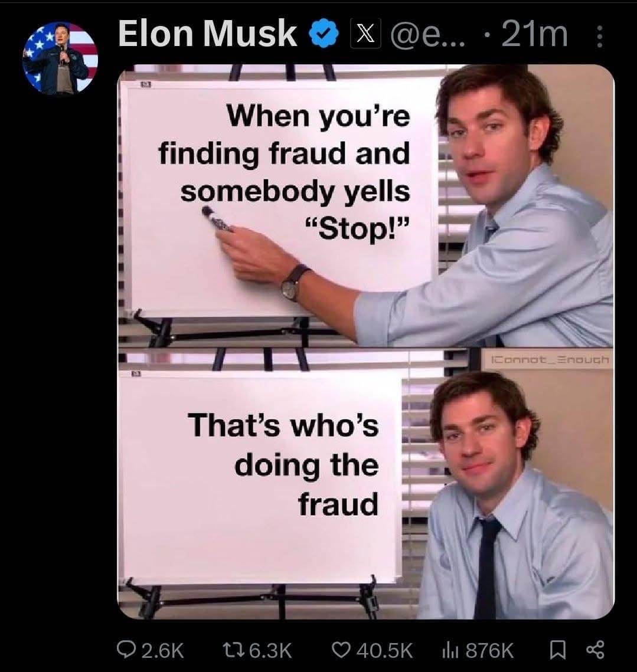
Task: Click the X affiliate badge icon
Action: pos(365,34)
